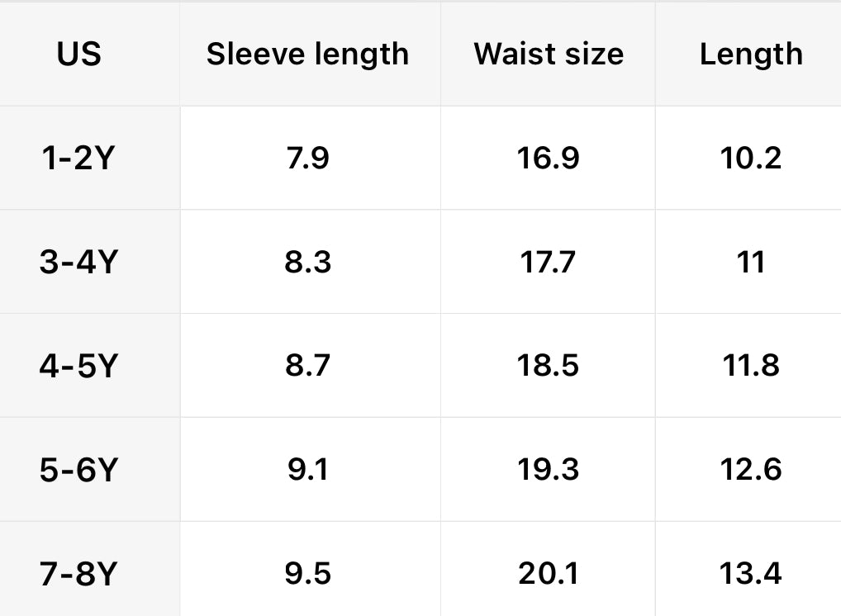The width and height of the screenshot is (841, 616).
Task: Select the Sleeve length column header
Action: (x=307, y=54)
